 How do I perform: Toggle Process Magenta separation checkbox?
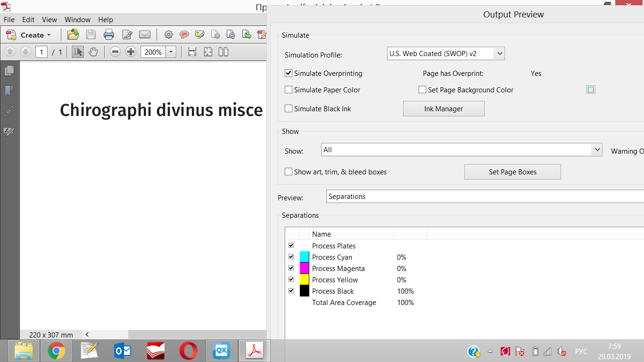[291, 268]
